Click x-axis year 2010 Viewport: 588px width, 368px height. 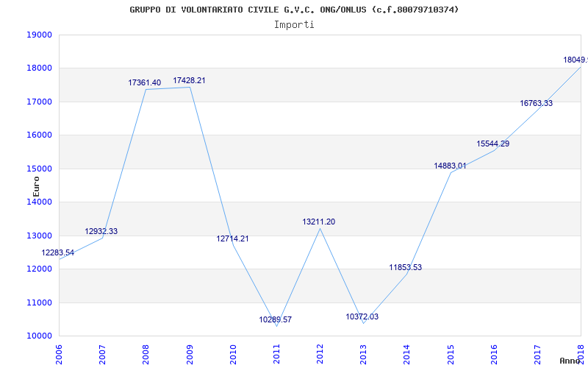click(x=233, y=354)
